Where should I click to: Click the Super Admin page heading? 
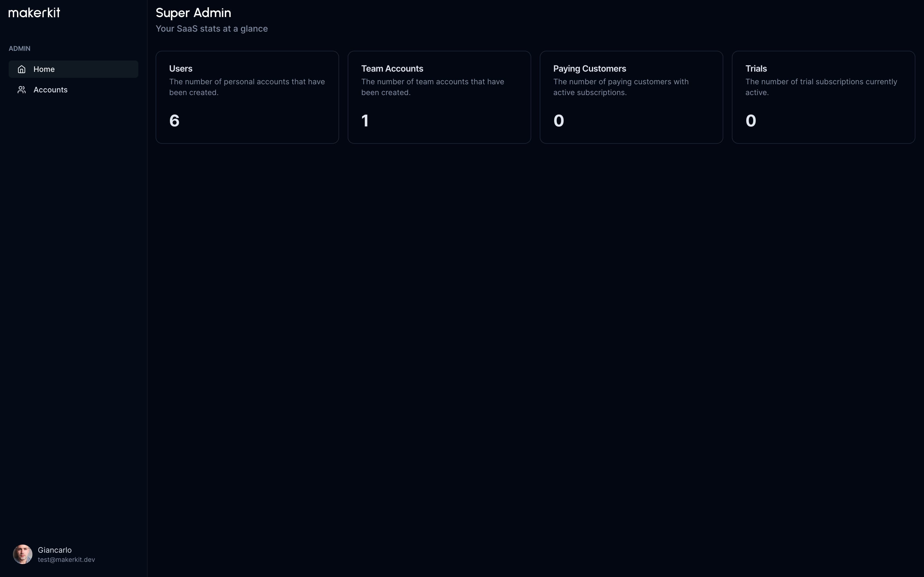click(193, 13)
